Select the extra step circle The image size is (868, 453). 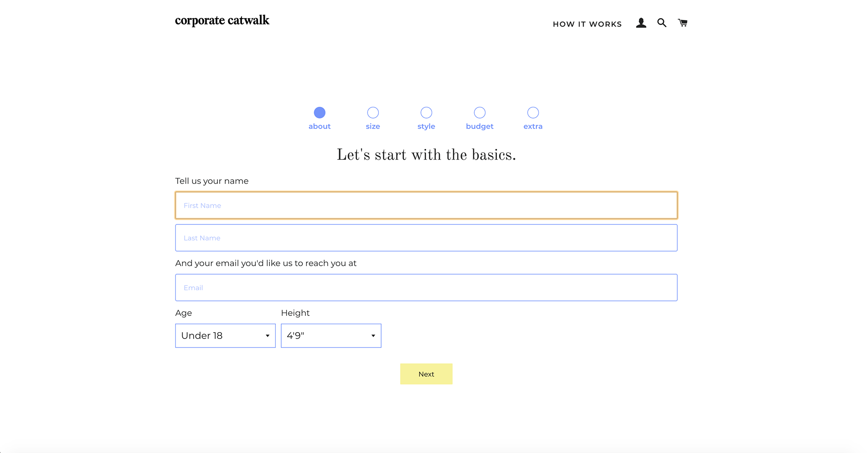pyautogui.click(x=533, y=112)
